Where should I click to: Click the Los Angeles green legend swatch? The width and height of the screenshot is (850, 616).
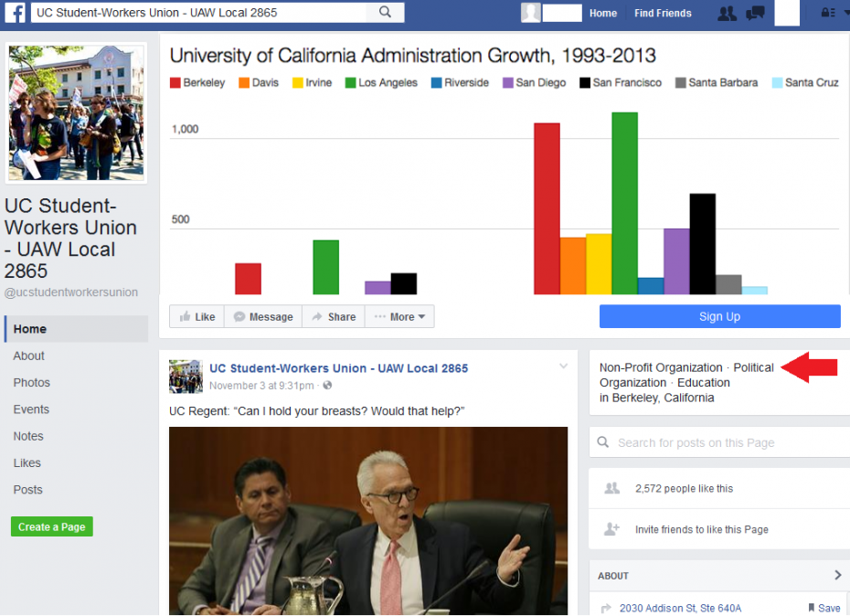click(351, 82)
